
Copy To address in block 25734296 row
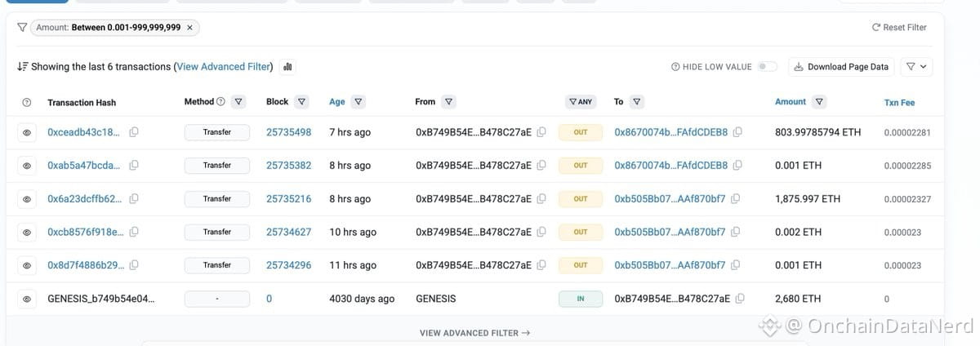point(736,265)
